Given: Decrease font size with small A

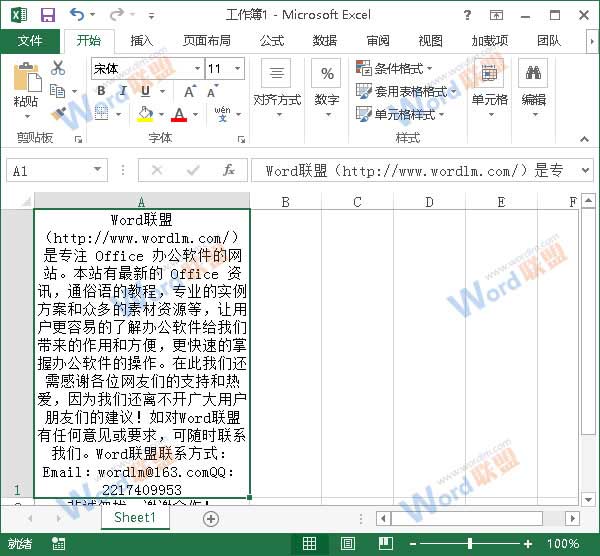Looking at the screenshot, I should [212, 92].
